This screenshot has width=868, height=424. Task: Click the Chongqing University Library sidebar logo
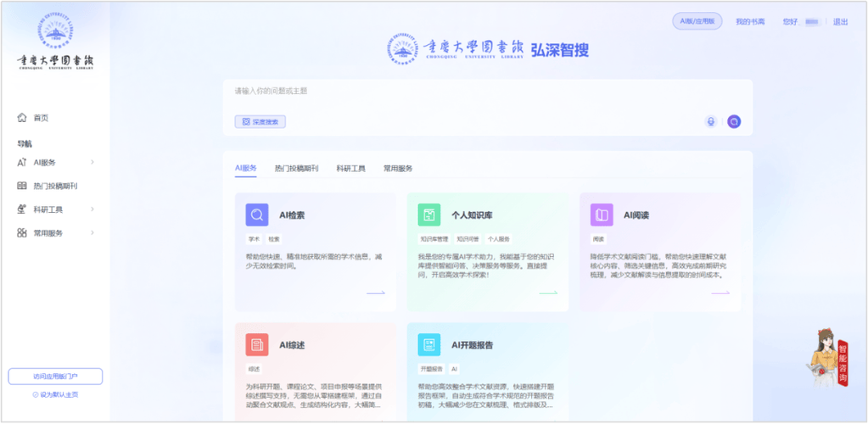coord(55,41)
